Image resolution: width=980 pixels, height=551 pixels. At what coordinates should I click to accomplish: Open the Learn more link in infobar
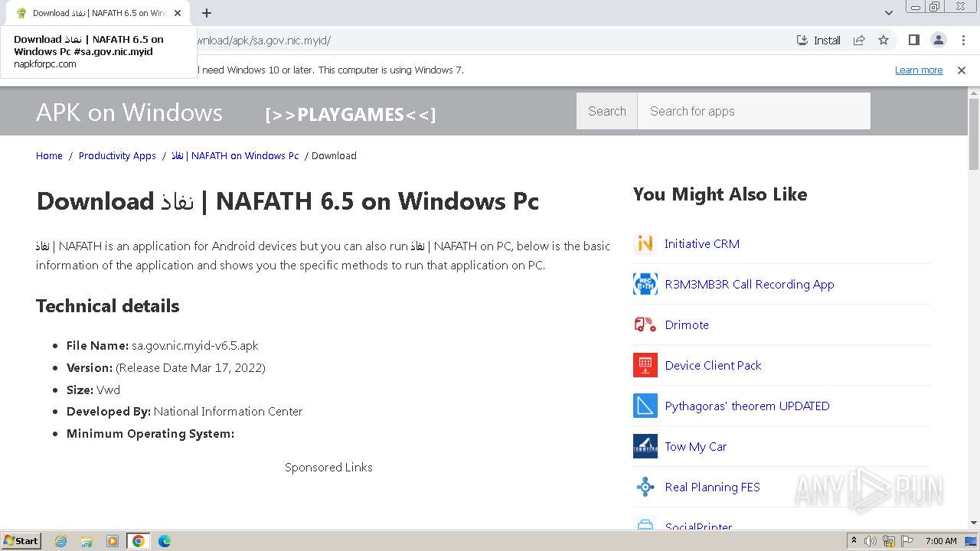click(919, 70)
